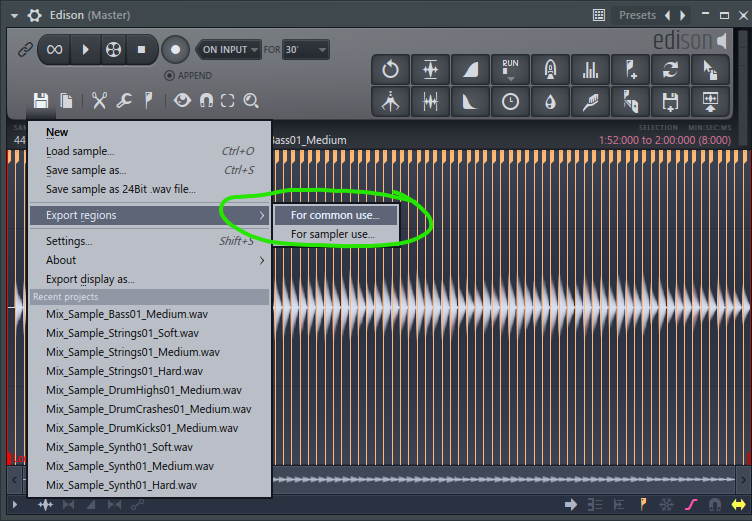
Task: Select For common use... submenu entry
Action: click(x=336, y=215)
